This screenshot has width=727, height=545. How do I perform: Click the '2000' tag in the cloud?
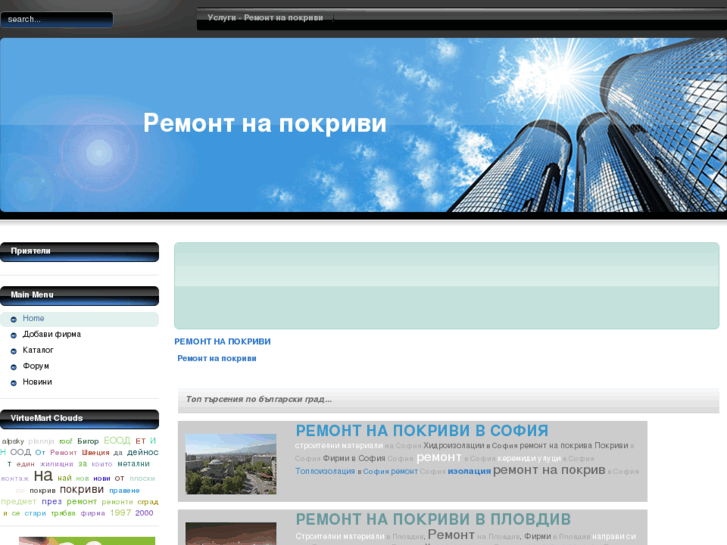click(x=144, y=513)
